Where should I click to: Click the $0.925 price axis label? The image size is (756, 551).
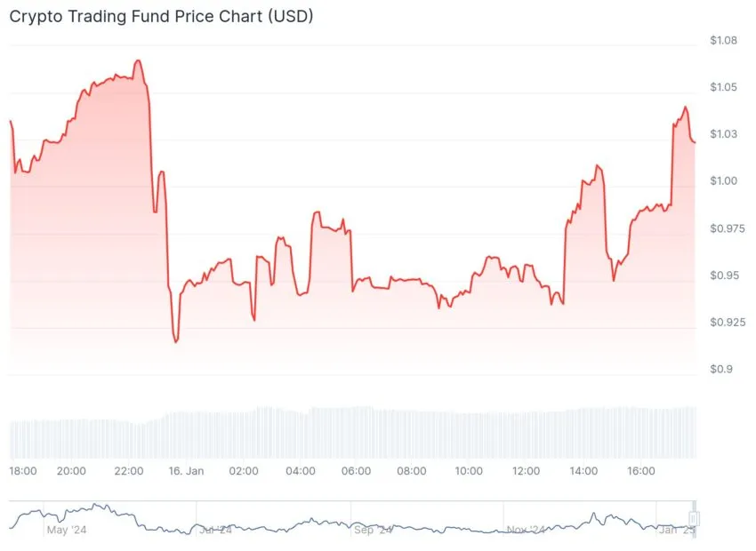tap(728, 323)
